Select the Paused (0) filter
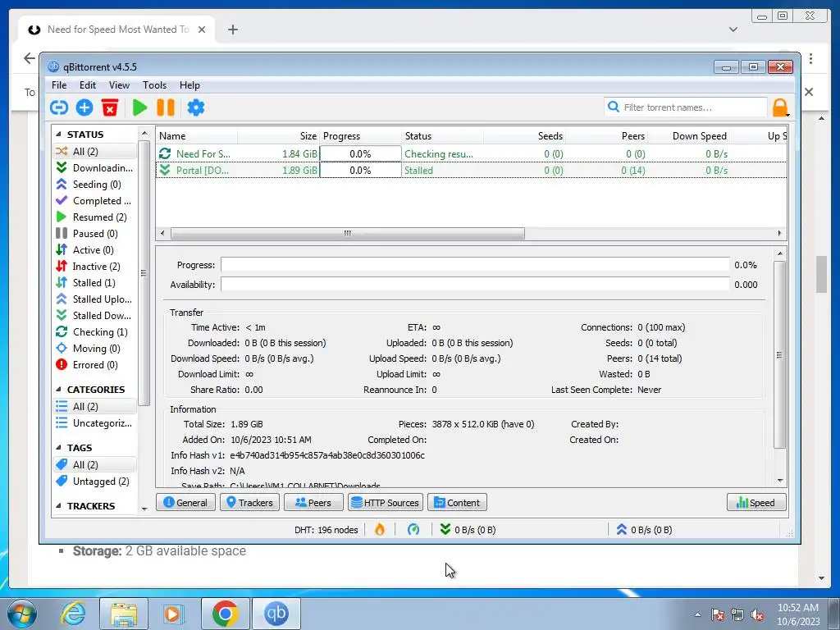Viewport: 840px width, 630px height. (x=95, y=234)
